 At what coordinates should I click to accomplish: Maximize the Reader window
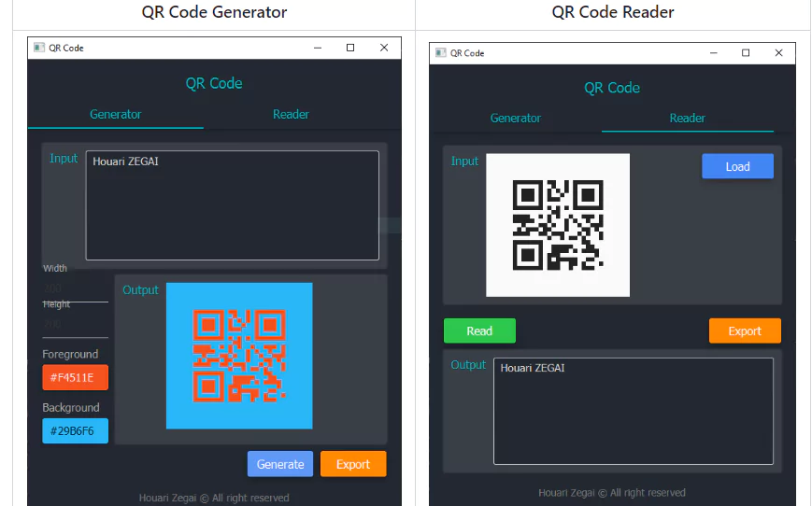point(746,53)
